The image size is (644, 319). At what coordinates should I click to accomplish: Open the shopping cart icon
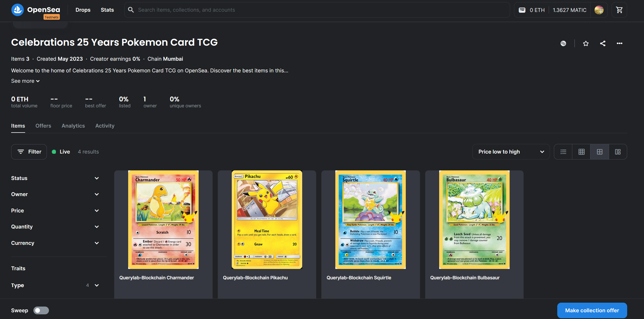619,10
